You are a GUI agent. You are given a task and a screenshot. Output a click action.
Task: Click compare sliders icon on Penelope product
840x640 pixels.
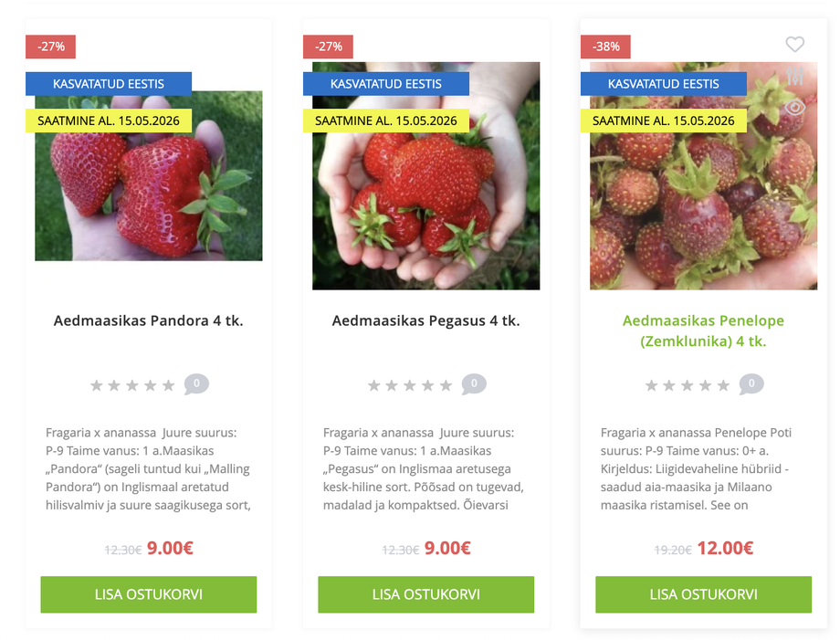(x=795, y=76)
